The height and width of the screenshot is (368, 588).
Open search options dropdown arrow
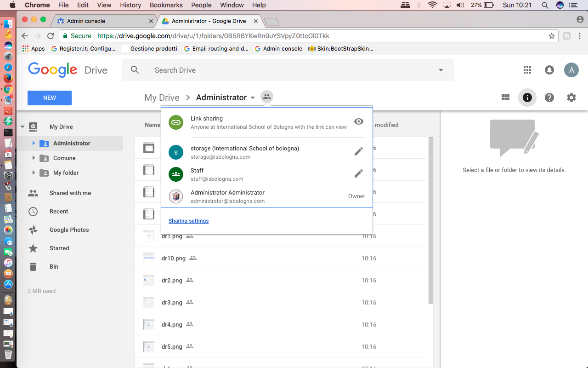(441, 70)
